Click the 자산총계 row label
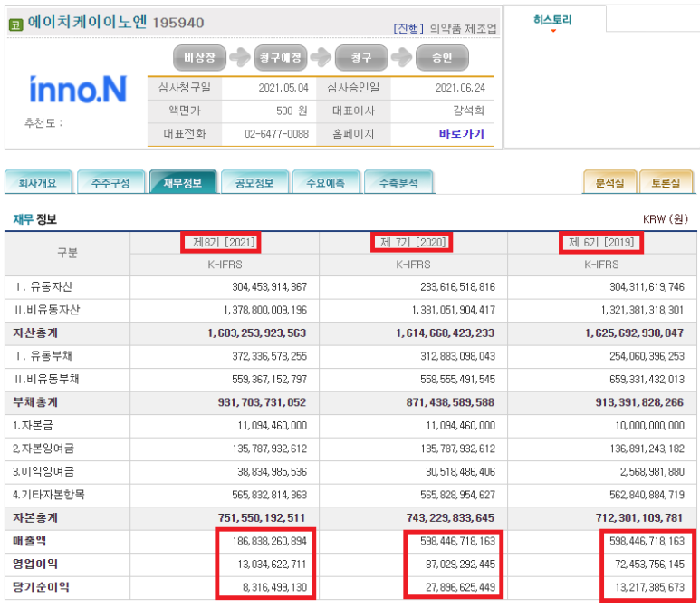 tap(35, 333)
